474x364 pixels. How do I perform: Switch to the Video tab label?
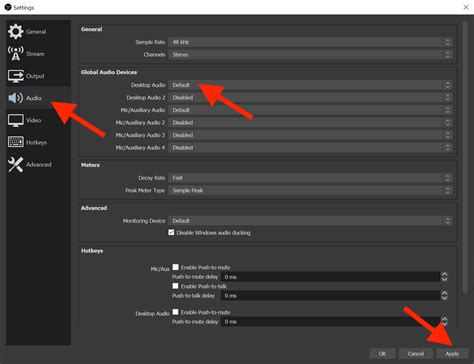[x=33, y=120]
